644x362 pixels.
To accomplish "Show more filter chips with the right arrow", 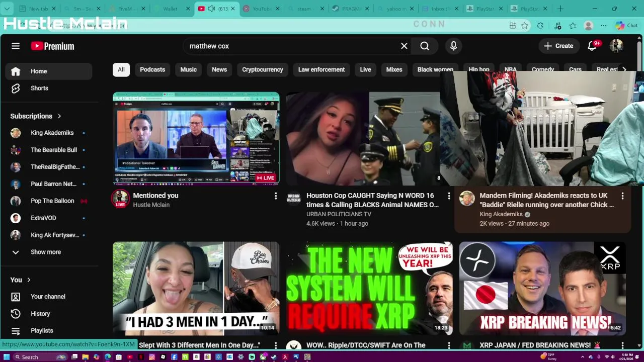I will pos(624,69).
